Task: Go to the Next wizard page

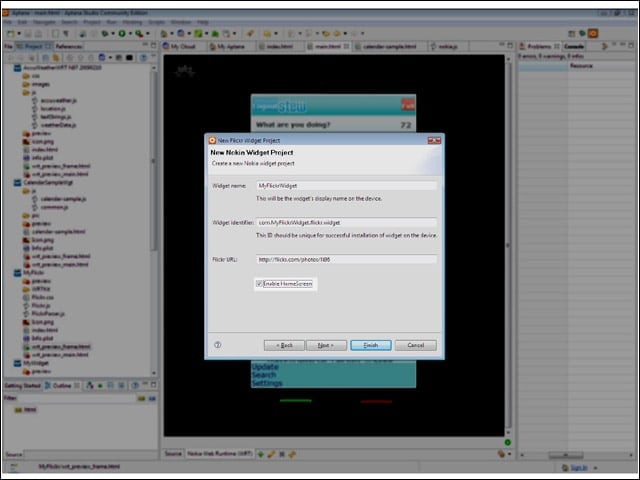Action: tap(326, 345)
